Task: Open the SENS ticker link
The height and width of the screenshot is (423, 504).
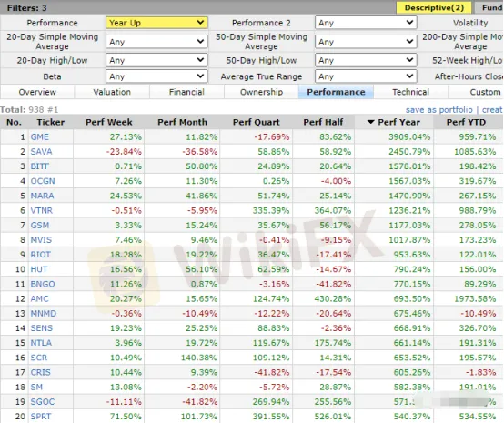Action: coord(42,328)
